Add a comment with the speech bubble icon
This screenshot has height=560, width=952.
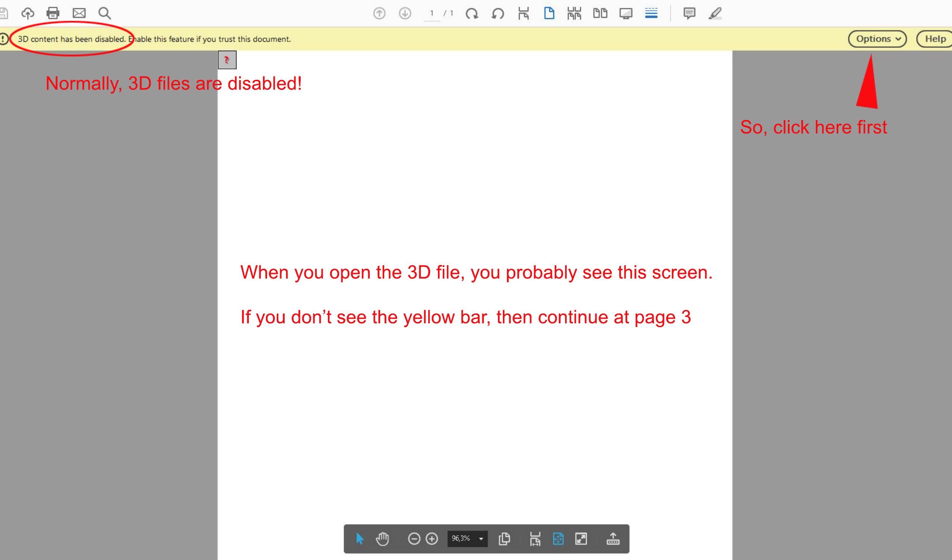[689, 13]
